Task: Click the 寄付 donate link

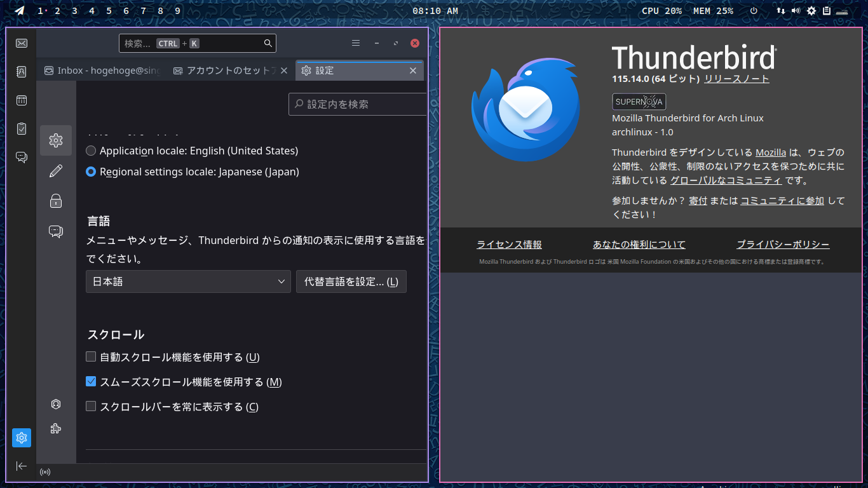Action: (x=698, y=201)
